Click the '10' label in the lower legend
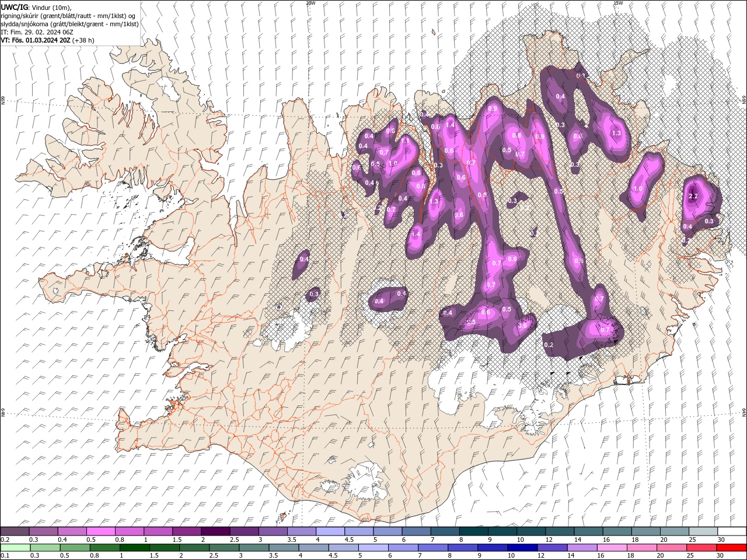747x560 pixels. coord(511,555)
